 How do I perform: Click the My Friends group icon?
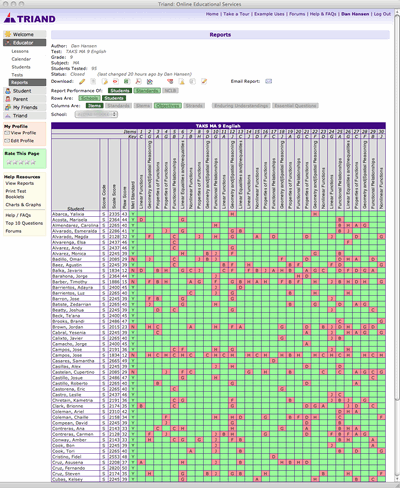pos(8,107)
